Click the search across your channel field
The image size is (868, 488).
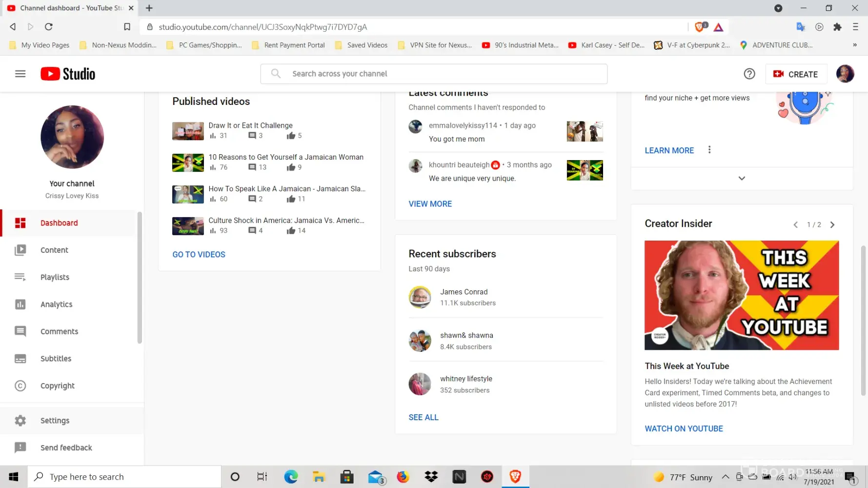point(434,74)
